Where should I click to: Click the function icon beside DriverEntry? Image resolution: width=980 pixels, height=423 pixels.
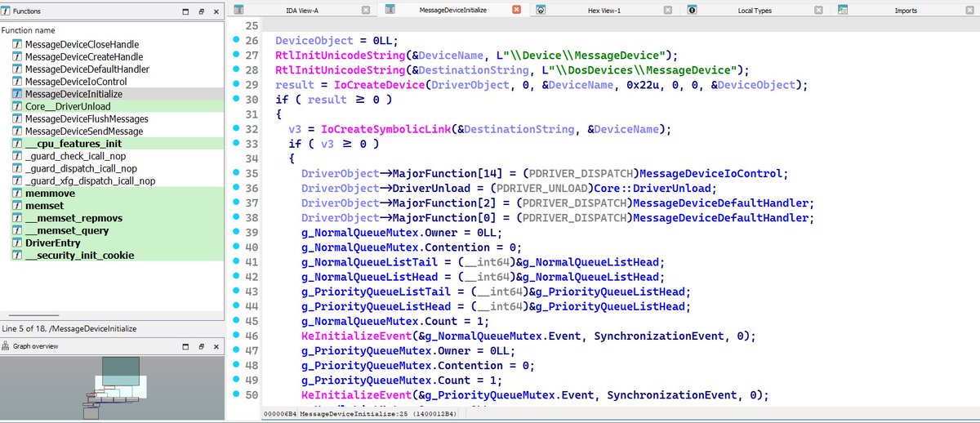17,243
